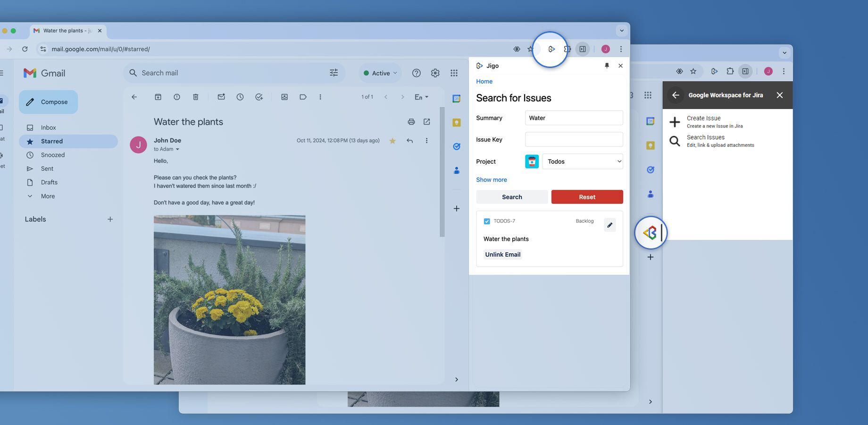Toggle the browser side panel button
Viewport: 868px width, 425px height.
pyautogui.click(x=583, y=49)
